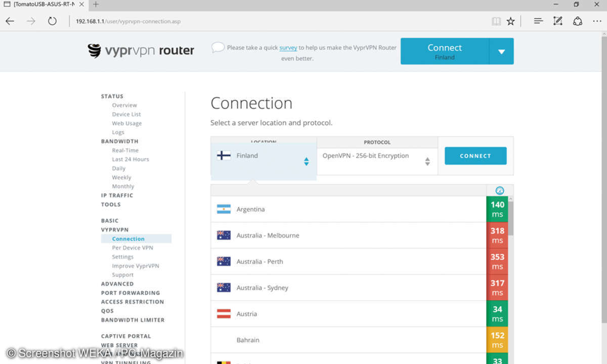Open Web Usage in sidebar
Screen dimensions: 607x364
(127, 123)
